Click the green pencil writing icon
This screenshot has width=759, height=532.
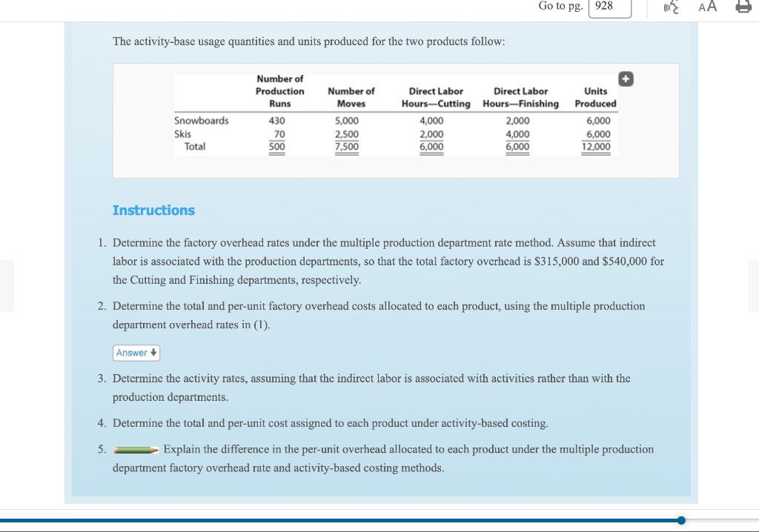click(136, 450)
